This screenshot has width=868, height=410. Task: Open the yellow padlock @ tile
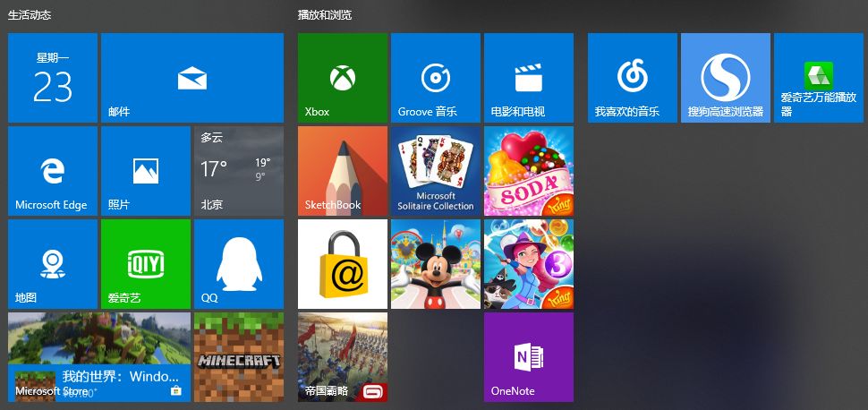tap(343, 264)
